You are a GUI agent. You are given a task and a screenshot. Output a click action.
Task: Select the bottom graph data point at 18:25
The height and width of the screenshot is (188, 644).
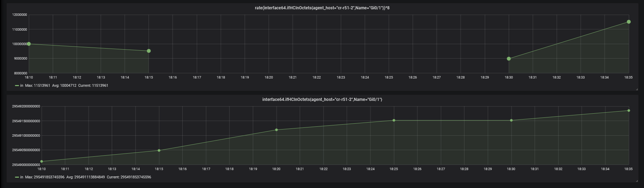click(x=394, y=121)
